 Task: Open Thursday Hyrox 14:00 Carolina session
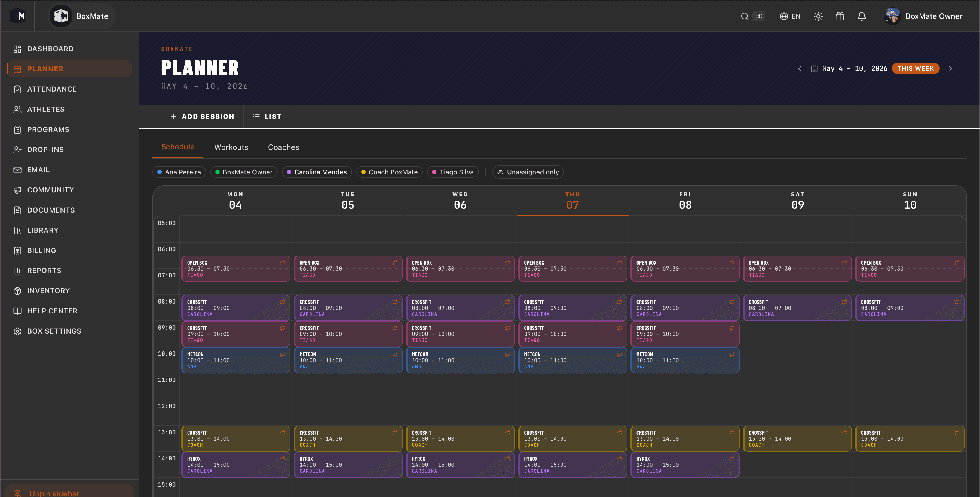(x=572, y=465)
